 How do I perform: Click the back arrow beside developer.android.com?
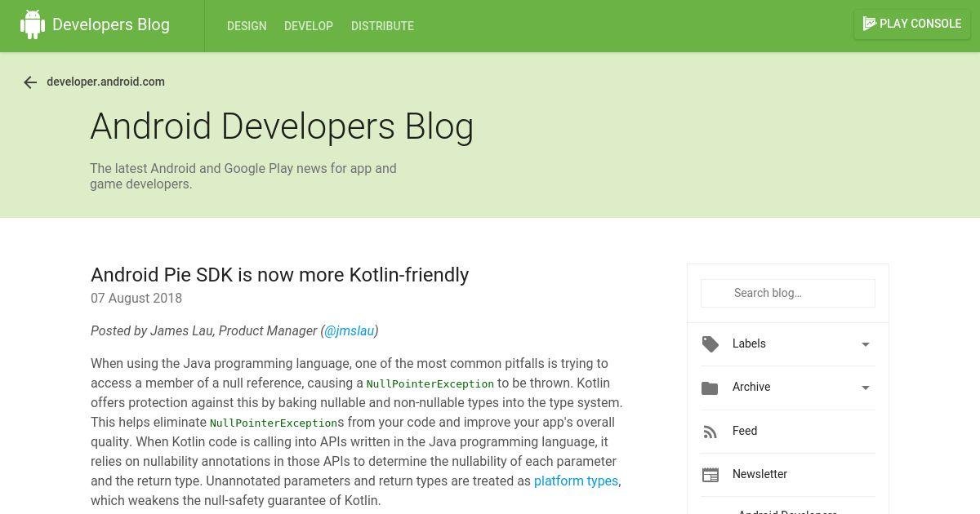(x=30, y=82)
